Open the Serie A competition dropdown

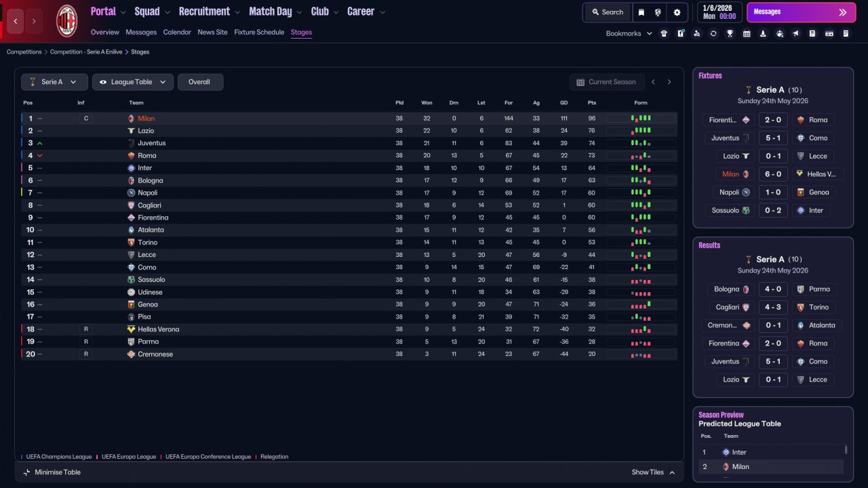pos(54,82)
